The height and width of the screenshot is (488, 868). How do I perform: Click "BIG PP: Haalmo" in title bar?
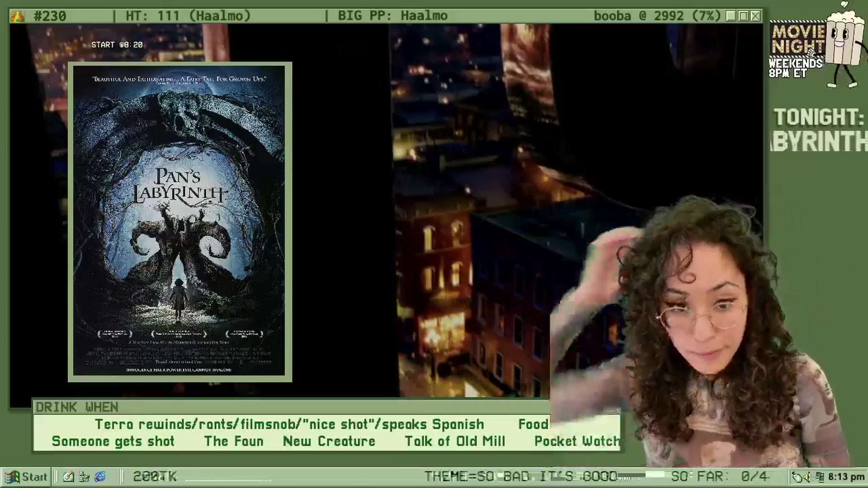(x=393, y=16)
